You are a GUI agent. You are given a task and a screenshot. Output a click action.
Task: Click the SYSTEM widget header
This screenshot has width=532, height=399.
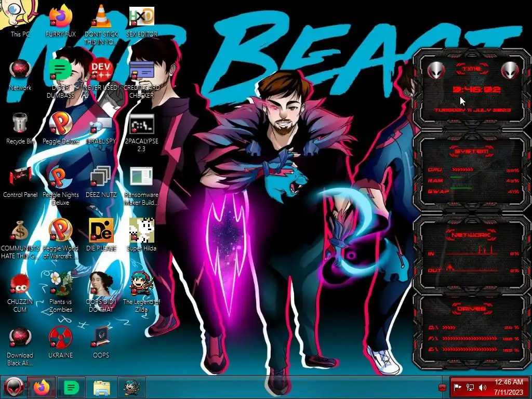(472, 151)
